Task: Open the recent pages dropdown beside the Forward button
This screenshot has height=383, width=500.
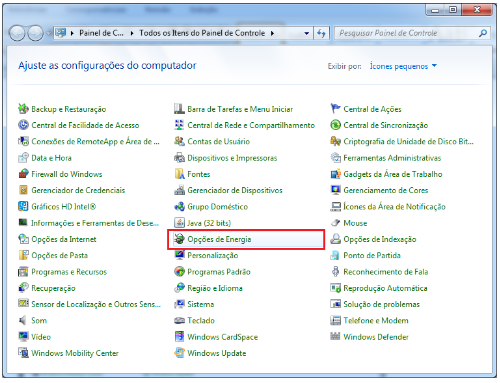Action: coord(49,33)
